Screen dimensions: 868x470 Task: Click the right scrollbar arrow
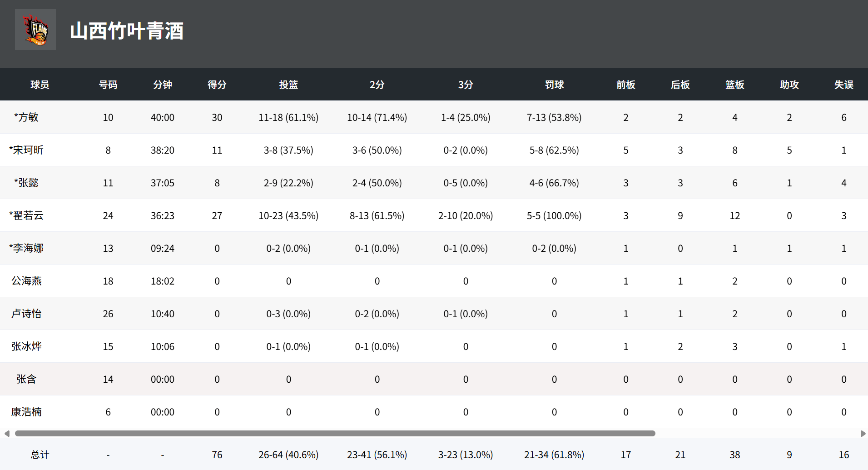click(863, 433)
